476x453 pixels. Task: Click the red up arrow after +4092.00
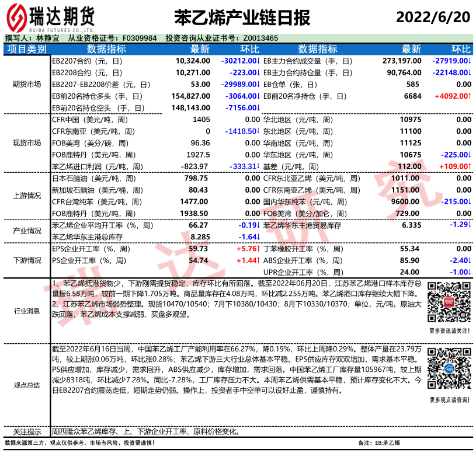pyautogui.click(x=470, y=96)
